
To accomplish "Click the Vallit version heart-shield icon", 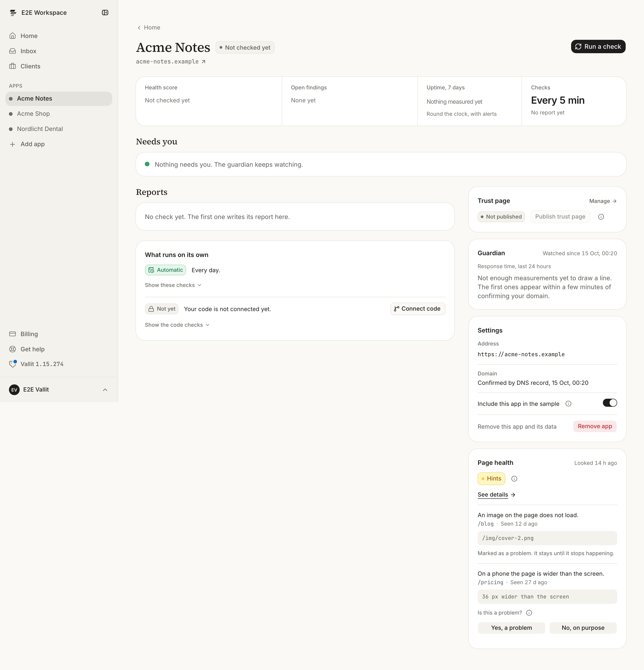I will 13,364.
